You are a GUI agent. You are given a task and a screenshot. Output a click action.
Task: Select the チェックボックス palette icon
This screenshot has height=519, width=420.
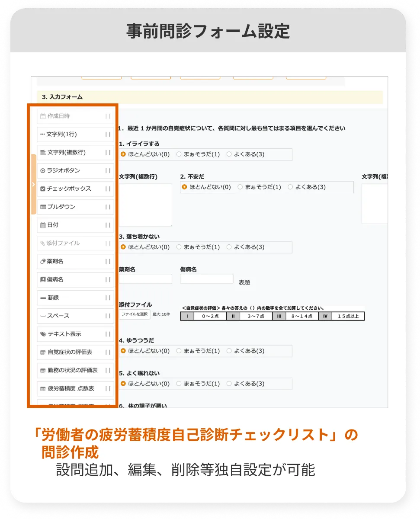[x=43, y=189]
